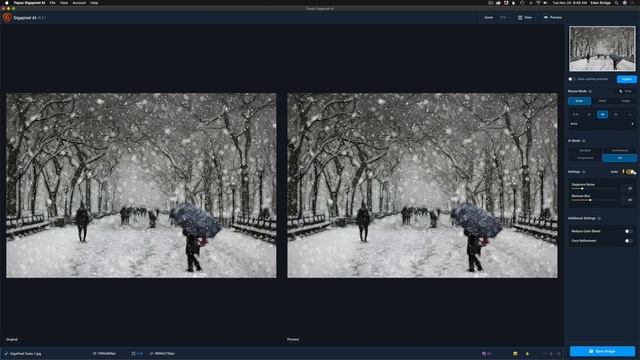The height and width of the screenshot is (360, 640).
Task: Open the Topaz Gigapixel AI application menu
Action: pos(29,3)
